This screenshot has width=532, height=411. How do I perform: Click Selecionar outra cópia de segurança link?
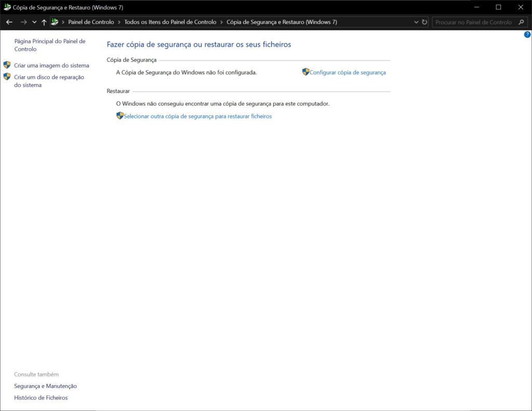[197, 116]
